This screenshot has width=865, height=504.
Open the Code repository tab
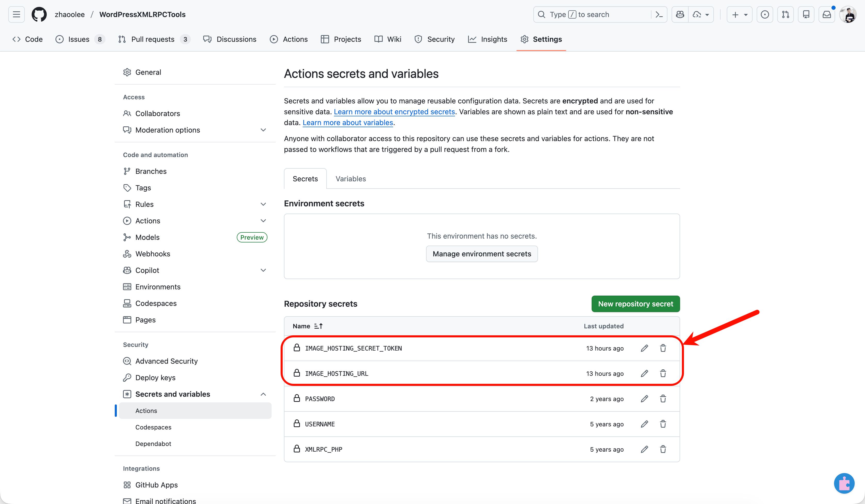[x=27, y=39]
